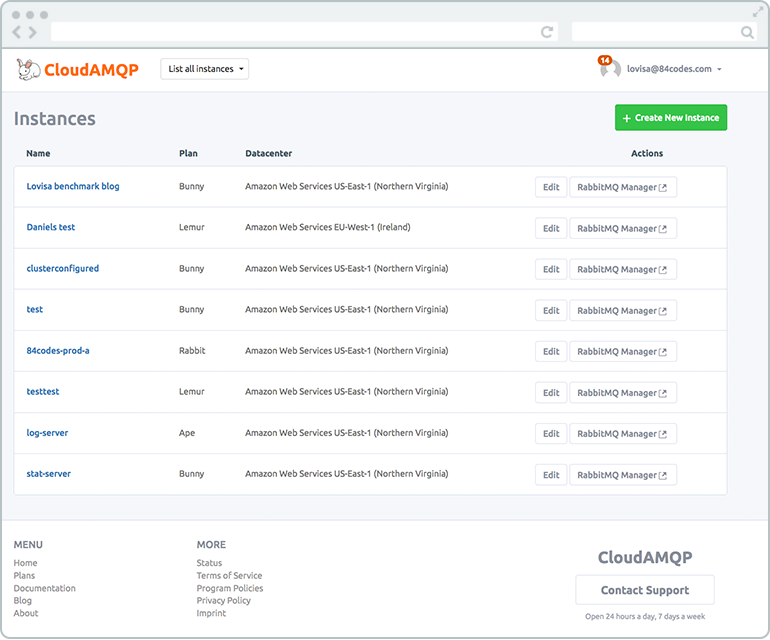The height and width of the screenshot is (640, 770).
Task: Click the Lemur plan cell for Daniels test
Action: tap(192, 227)
